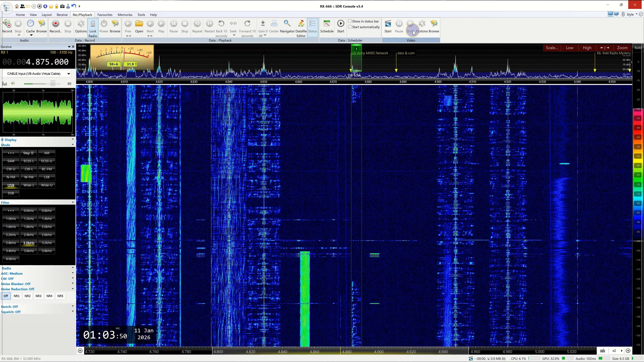Open the CABLE Input audio device dropdown
This screenshot has height=362, width=644.
pyautogui.click(x=68, y=74)
